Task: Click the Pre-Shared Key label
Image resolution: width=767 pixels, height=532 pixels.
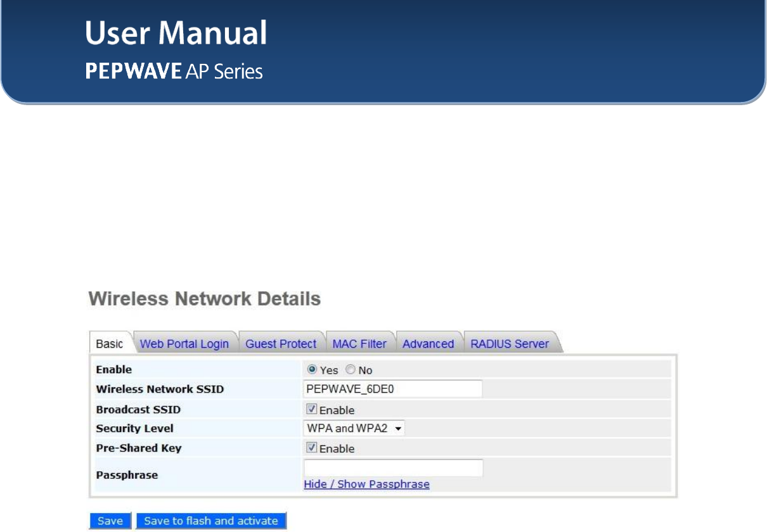Action: point(139,448)
